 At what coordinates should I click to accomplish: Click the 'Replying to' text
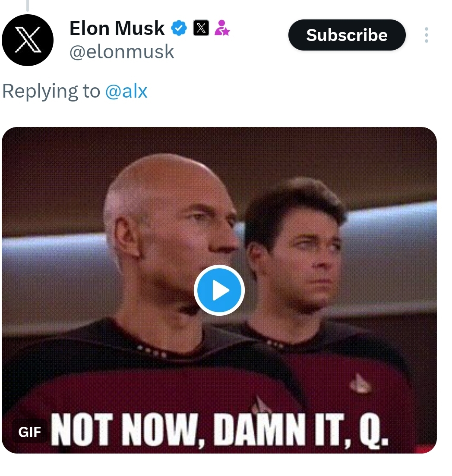coord(51,91)
